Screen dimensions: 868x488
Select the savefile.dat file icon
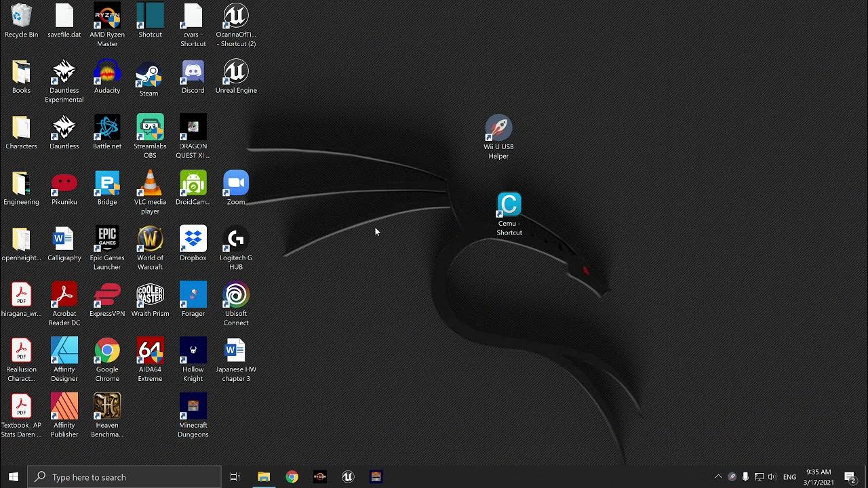(x=64, y=21)
